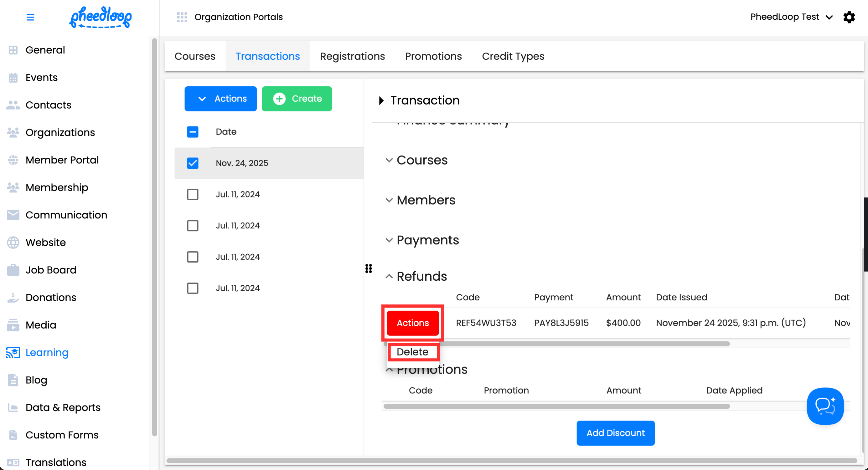Screen dimensions: 868x470
Task: Switch to the Registrations tab
Action: click(x=352, y=56)
